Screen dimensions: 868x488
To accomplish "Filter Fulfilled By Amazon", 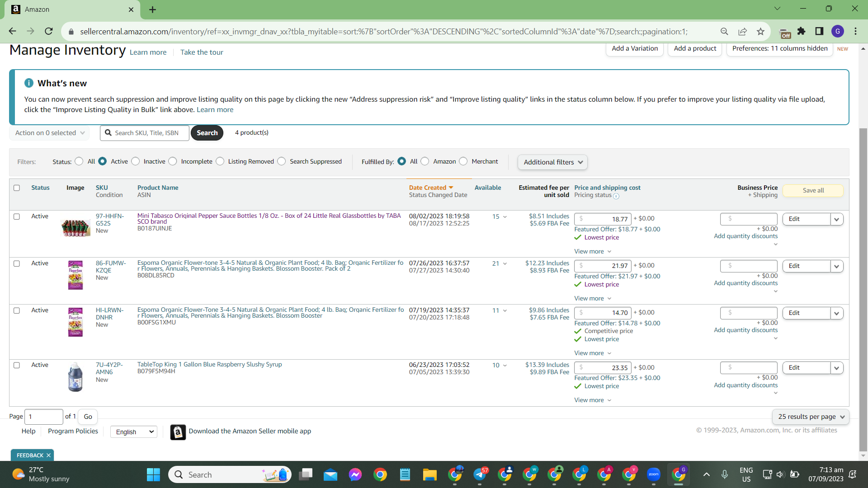I will pyautogui.click(x=425, y=161).
